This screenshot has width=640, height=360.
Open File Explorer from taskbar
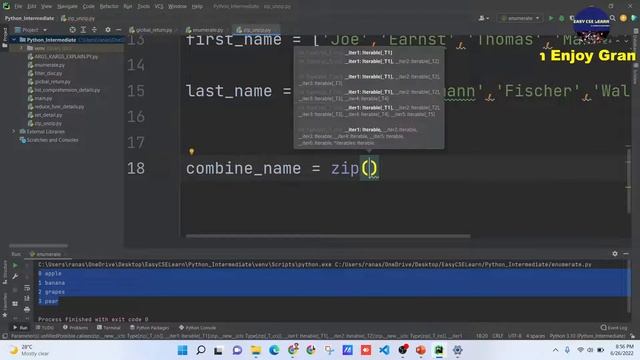click(256, 350)
